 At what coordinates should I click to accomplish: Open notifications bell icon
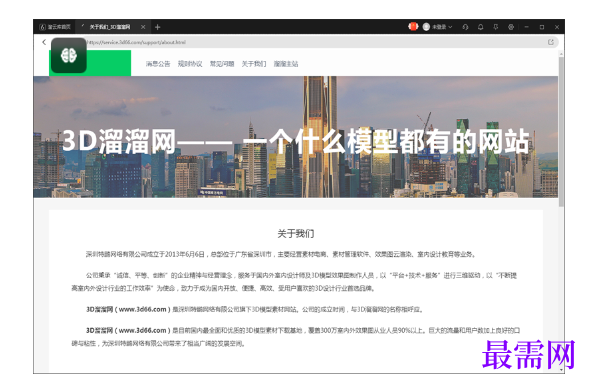(x=480, y=27)
